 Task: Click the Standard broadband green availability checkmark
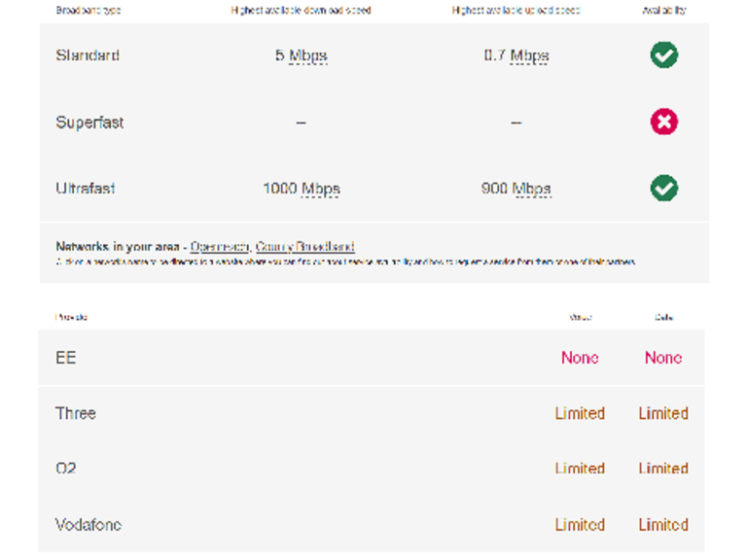tap(664, 55)
